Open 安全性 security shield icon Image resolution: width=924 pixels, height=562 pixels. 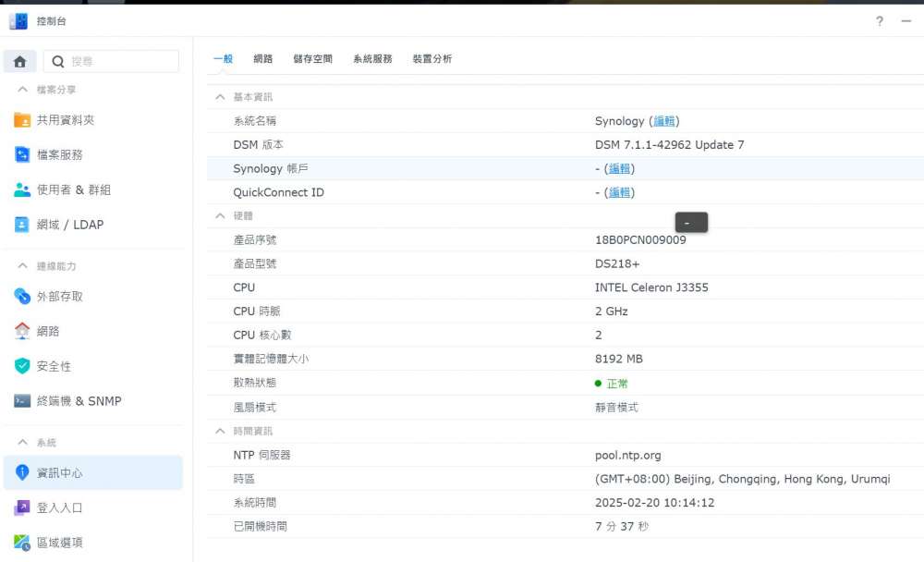click(22, 366)
